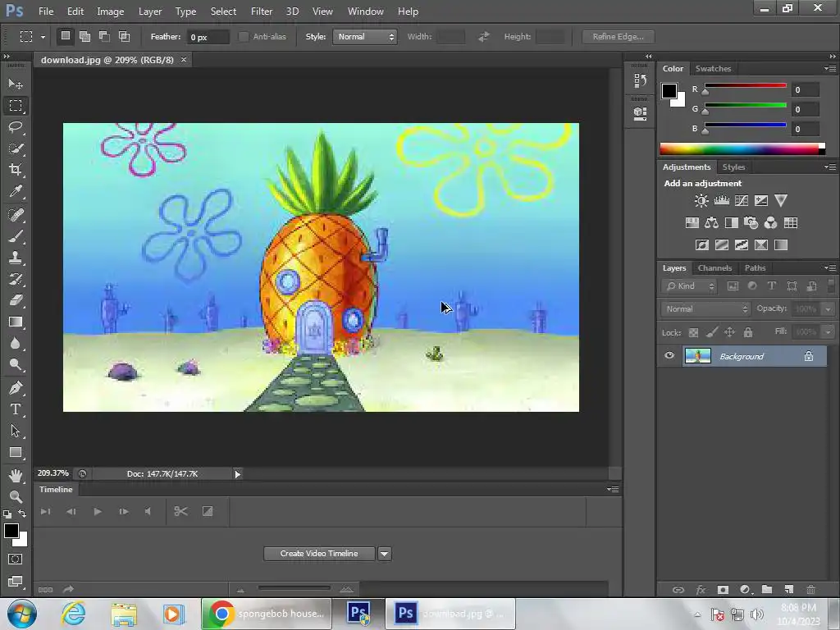Screen dimensions: 840x630
Task: Enable Subtract from selection mode
Action: [x=104, y=36]
